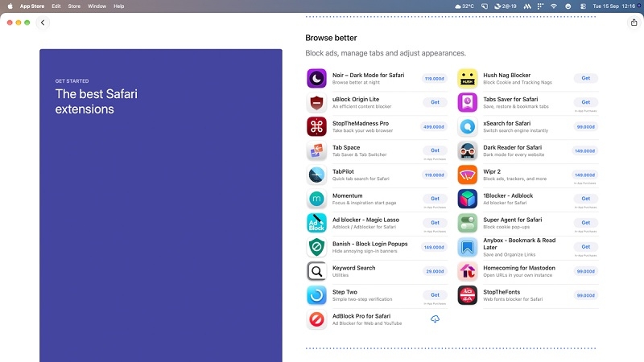
Task: Open the Step Two app icon
Action: pos(316,295)
